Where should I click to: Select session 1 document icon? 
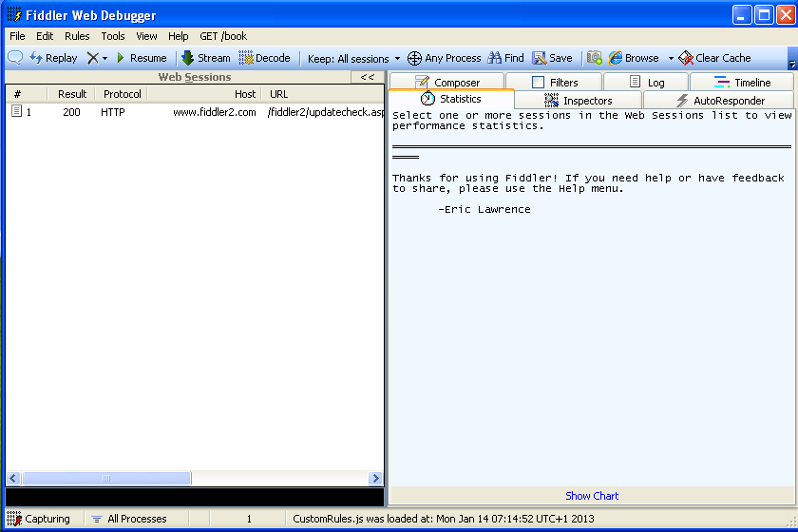(x=17, y=111)
